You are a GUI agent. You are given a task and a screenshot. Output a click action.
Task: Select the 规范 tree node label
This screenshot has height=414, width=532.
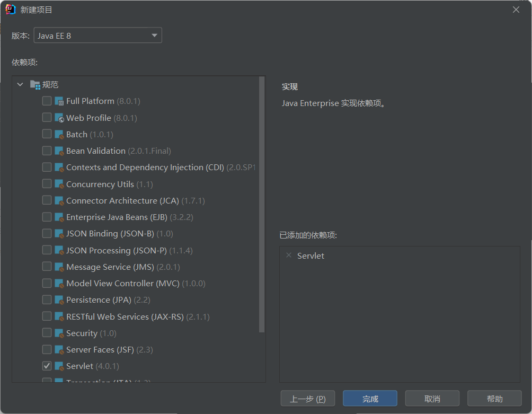pos(50,85)
